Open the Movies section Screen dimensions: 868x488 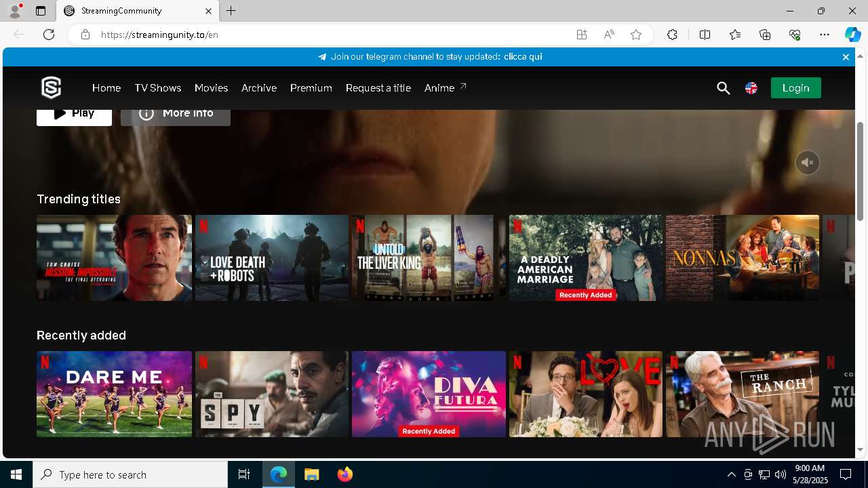coord(211,88)
